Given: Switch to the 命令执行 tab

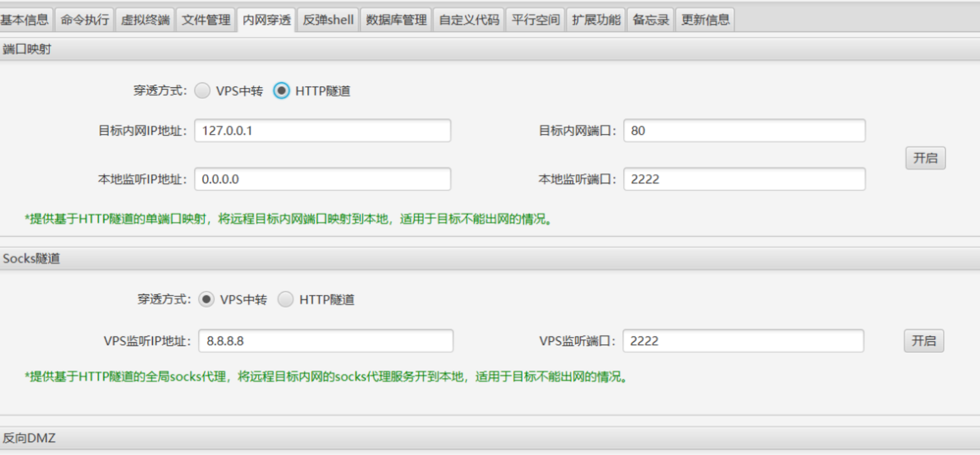Looking at the screenshot, I should [85, 20].
